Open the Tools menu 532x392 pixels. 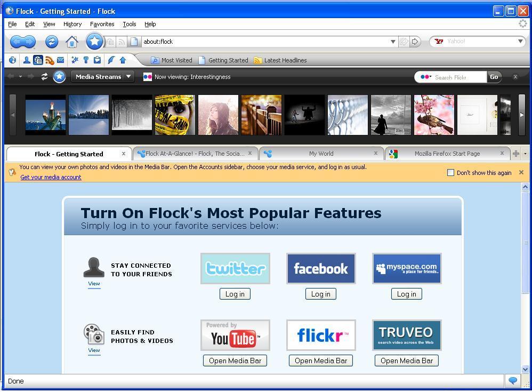point(129,24)
